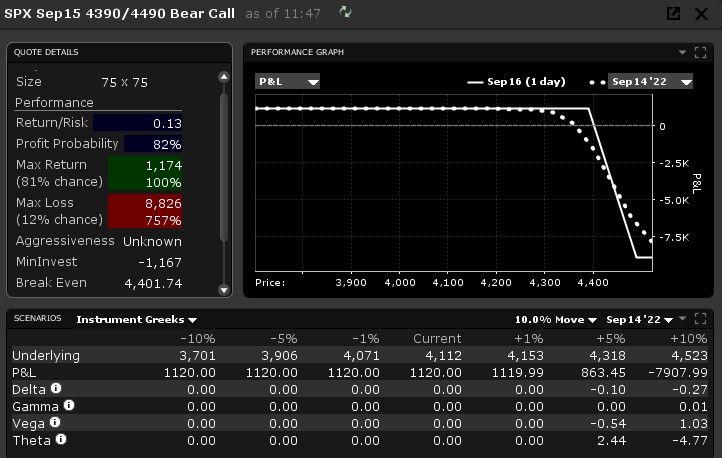Click the info icon next to Gamma
This screenshot has height=458, width=722.
coord(69,406)
